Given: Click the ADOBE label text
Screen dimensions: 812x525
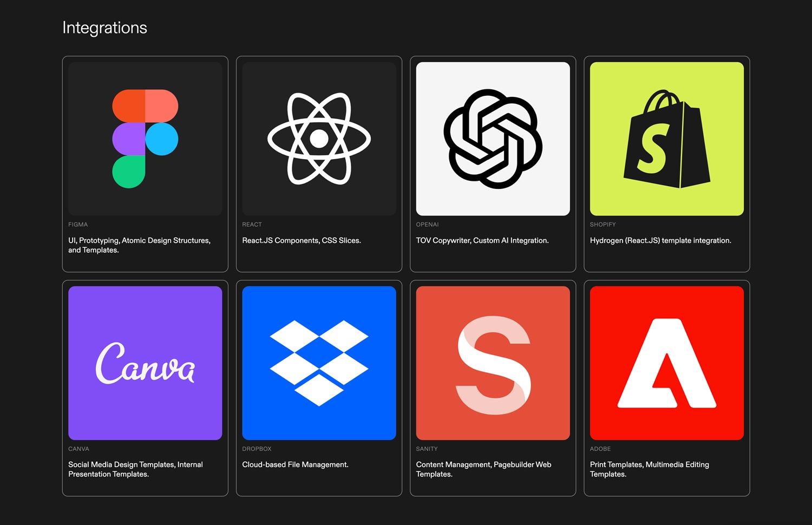Looking at the screenshot, I should pos(600,449).
